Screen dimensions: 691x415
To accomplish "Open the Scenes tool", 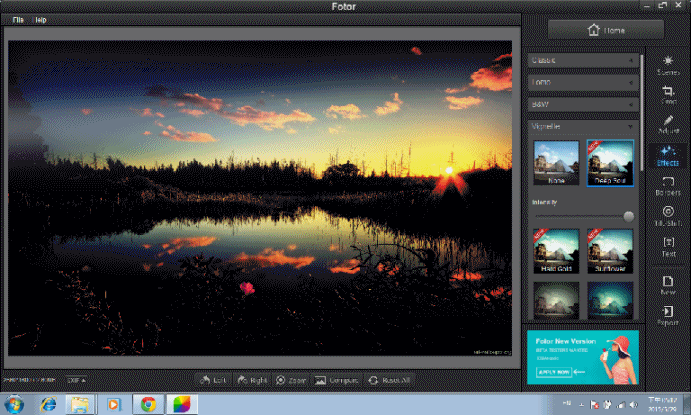I will click(668, 65).
